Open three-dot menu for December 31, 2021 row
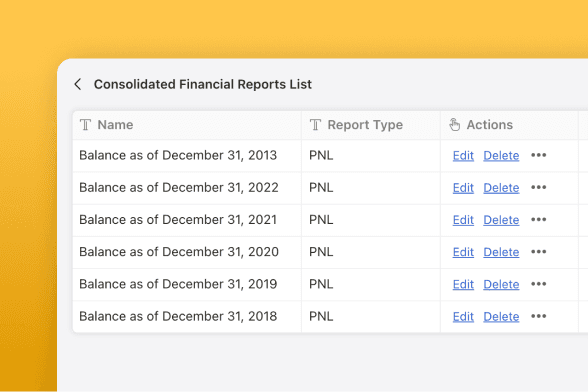Screen dimensions: 588x392 tap(538, 220)
